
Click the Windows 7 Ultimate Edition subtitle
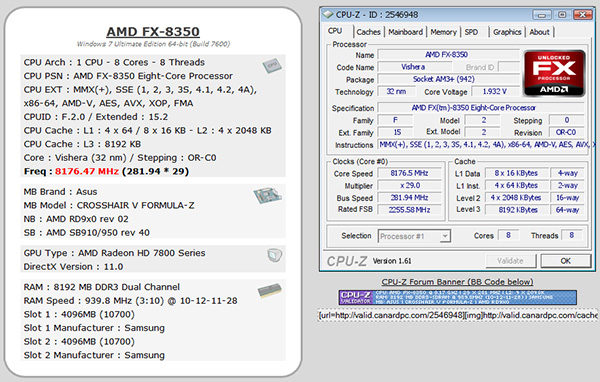[x=153, y=44]
